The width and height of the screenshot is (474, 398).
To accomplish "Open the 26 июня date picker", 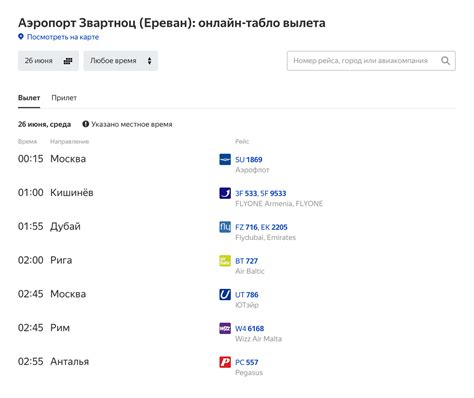I will pyautogui.click(x=48, y=61).
